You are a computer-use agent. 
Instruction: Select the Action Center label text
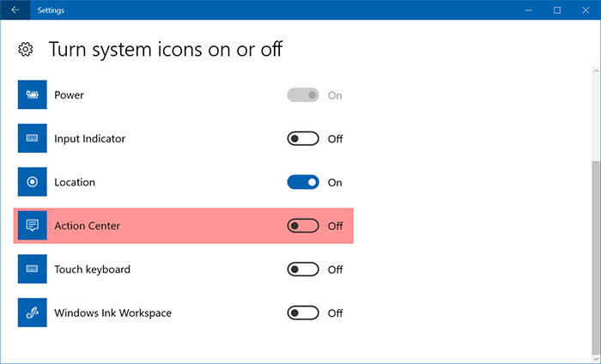(x=87, y=226)
